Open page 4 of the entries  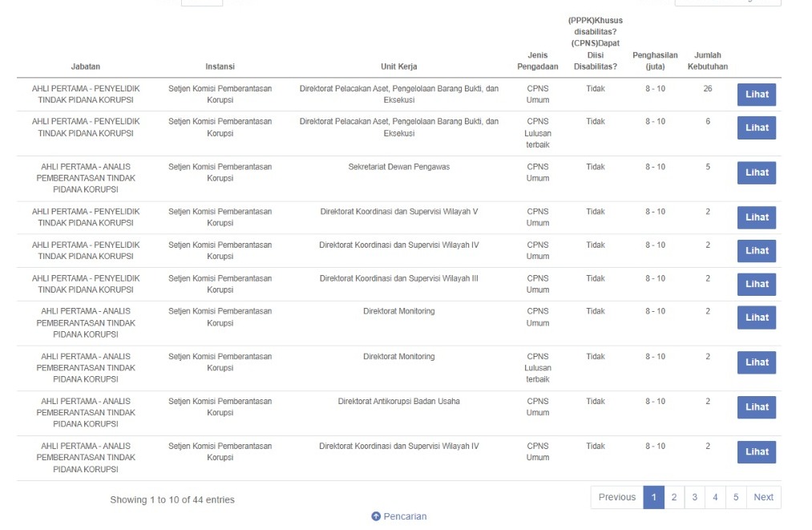[x=715, y=497]
